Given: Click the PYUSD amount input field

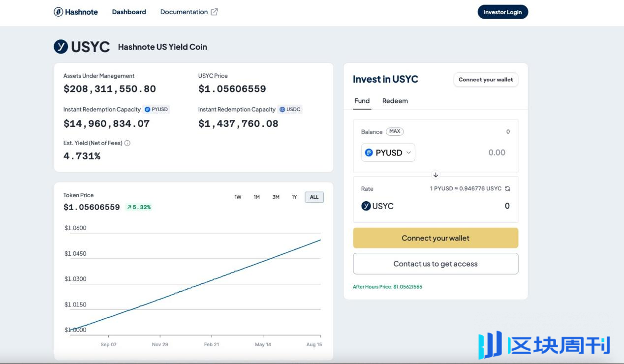Looking at the screenshot, I should point(472,152).
